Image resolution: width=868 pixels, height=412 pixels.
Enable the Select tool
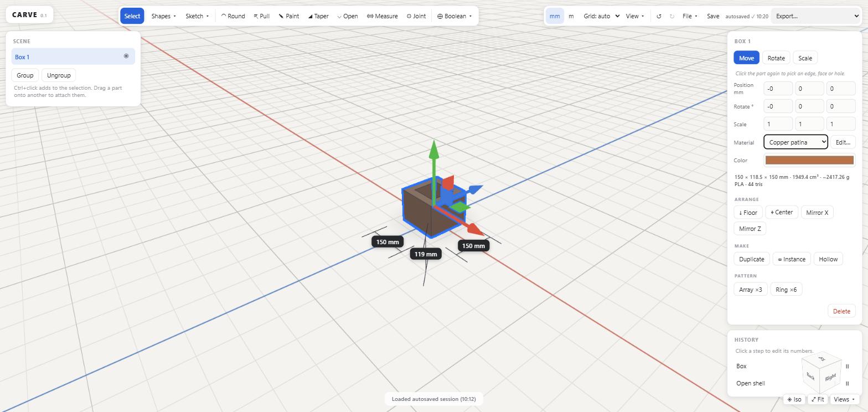(x=132, y=16)
